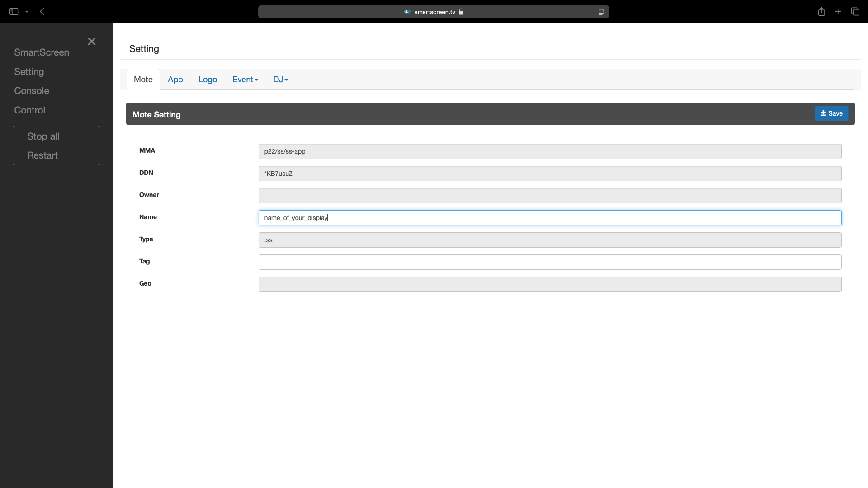Open the Share icon in Safari toolbar
The width and height of the screenshot is (868, 488).
click(x=821, y=12)
